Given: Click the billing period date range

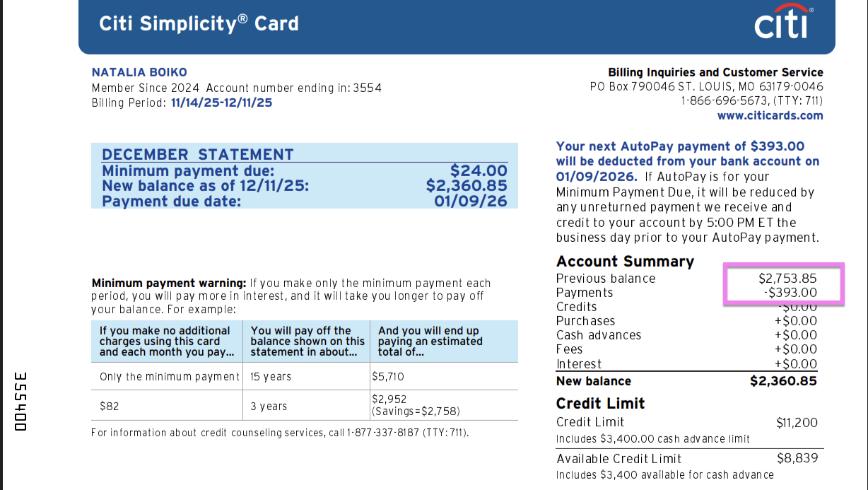Looking at the screenshot, I should coord(221,103).
